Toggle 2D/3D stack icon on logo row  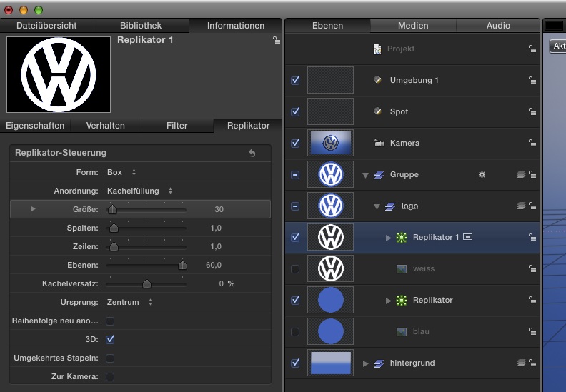pos(521,206)
